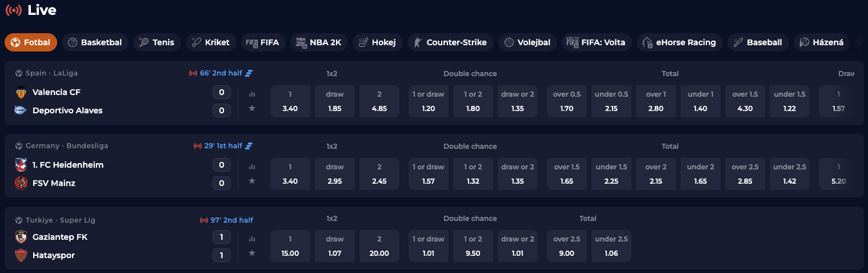Open stats chart icon for Gaziantep match
This screenshot has height=273, width=868.
(252, 239)
